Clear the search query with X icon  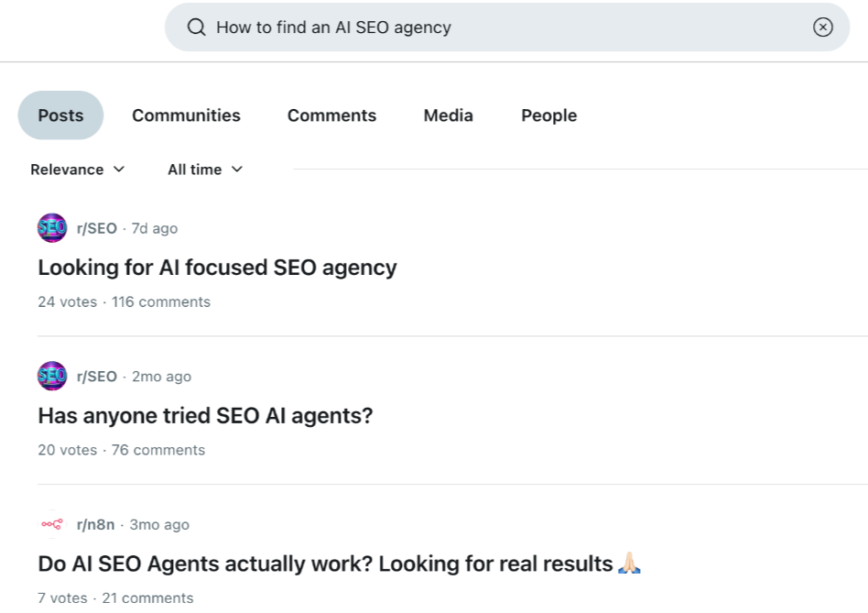(x=823, y=27)
